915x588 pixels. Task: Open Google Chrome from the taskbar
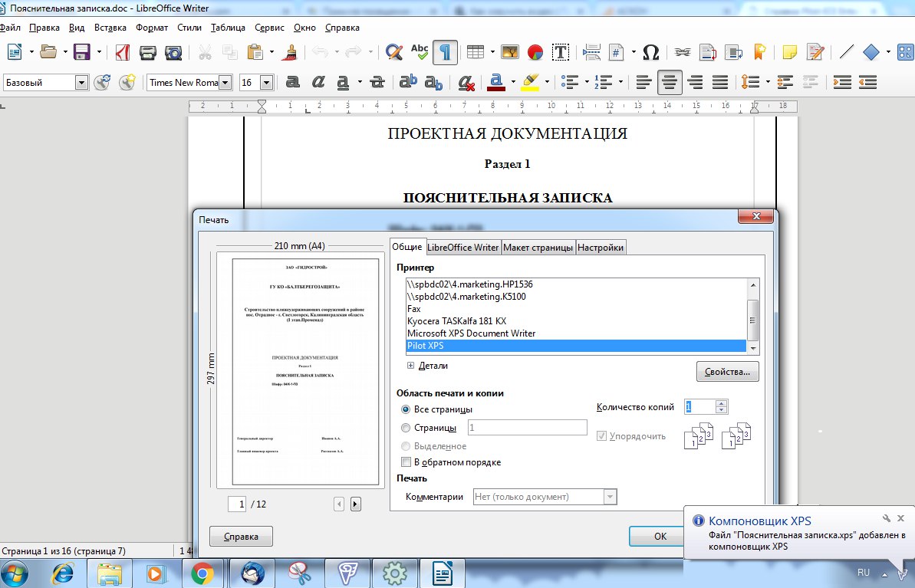202,573
